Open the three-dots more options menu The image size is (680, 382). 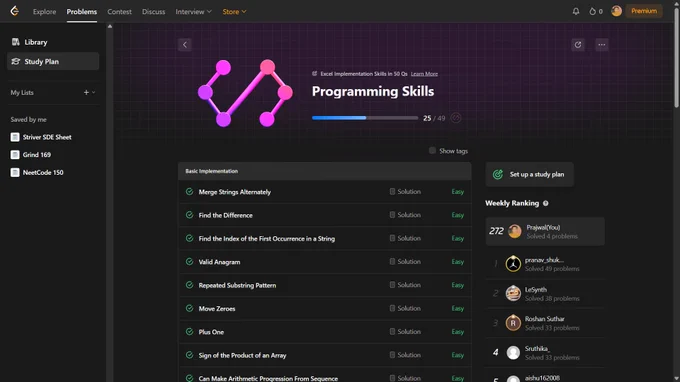pos(602,45)
